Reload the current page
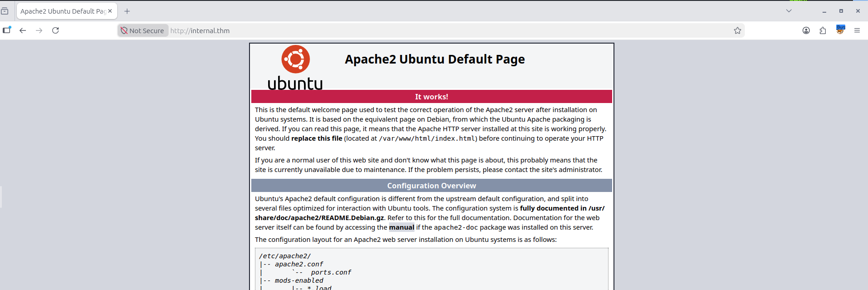 [55, 30]
